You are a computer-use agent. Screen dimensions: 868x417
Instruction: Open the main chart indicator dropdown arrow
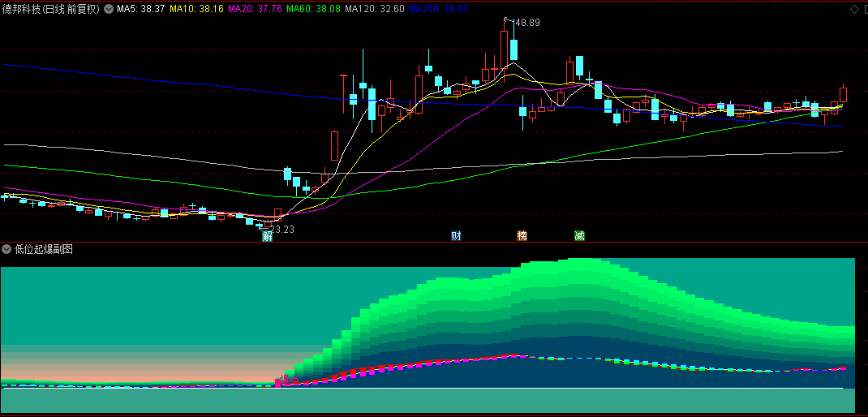click(110, 10)
